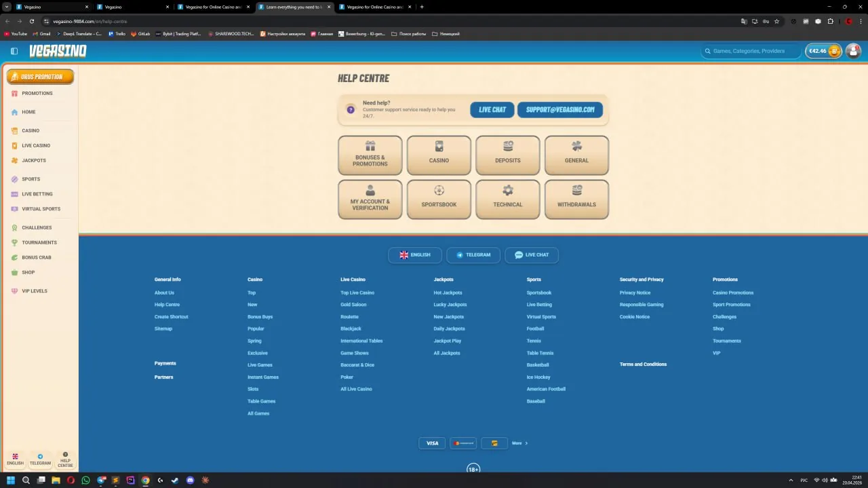
Task: Open the user profile avatar
Action: pos(853,51)
